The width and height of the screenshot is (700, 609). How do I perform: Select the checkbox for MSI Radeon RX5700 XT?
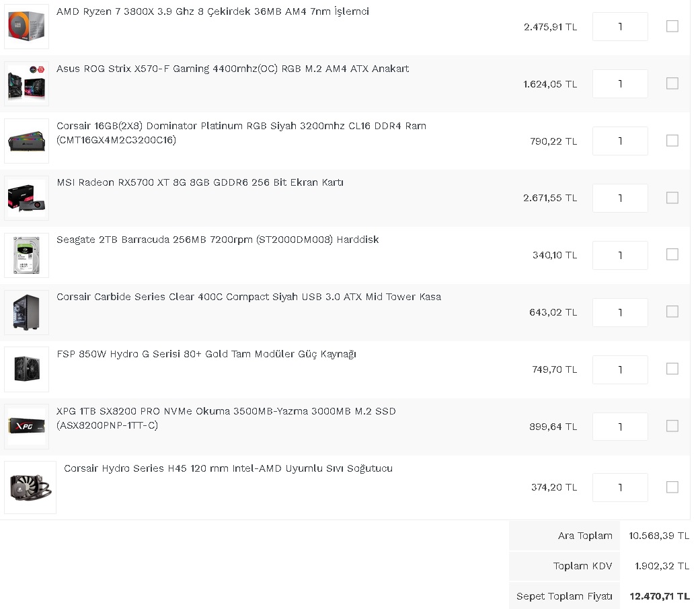(672, 198)
